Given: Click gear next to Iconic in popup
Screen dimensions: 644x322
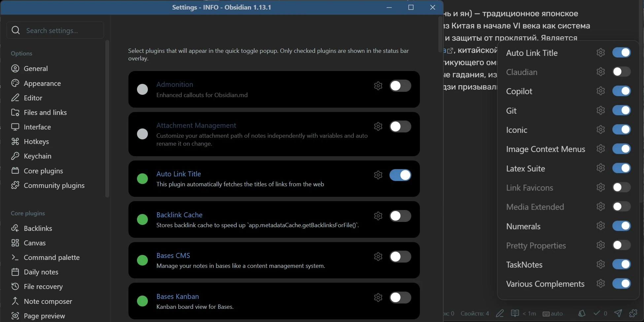Looking at the screenshot, I should click(601, 129).
